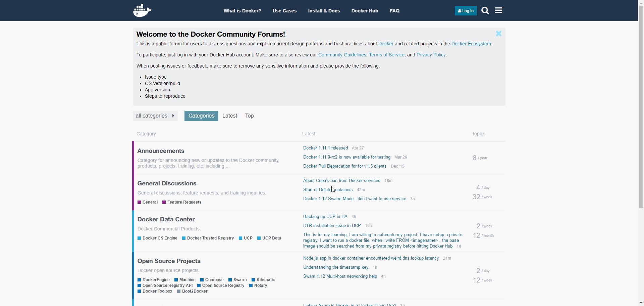Click the scrollbar down arrow
Screen dimensions: 644x306
(x=641, y=303)
